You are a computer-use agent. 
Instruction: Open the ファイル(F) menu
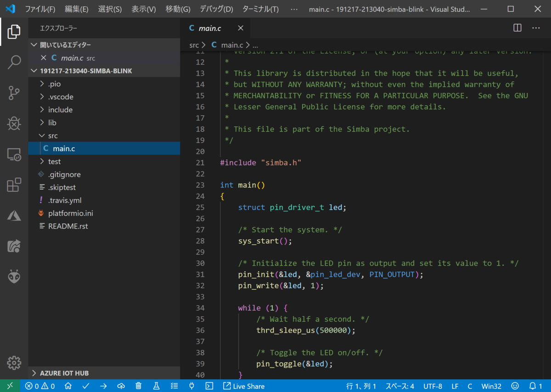pos(40,9)
